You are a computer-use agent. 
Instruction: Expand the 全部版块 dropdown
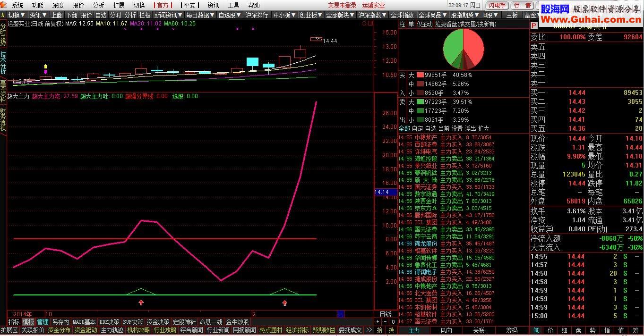(341, 15)
